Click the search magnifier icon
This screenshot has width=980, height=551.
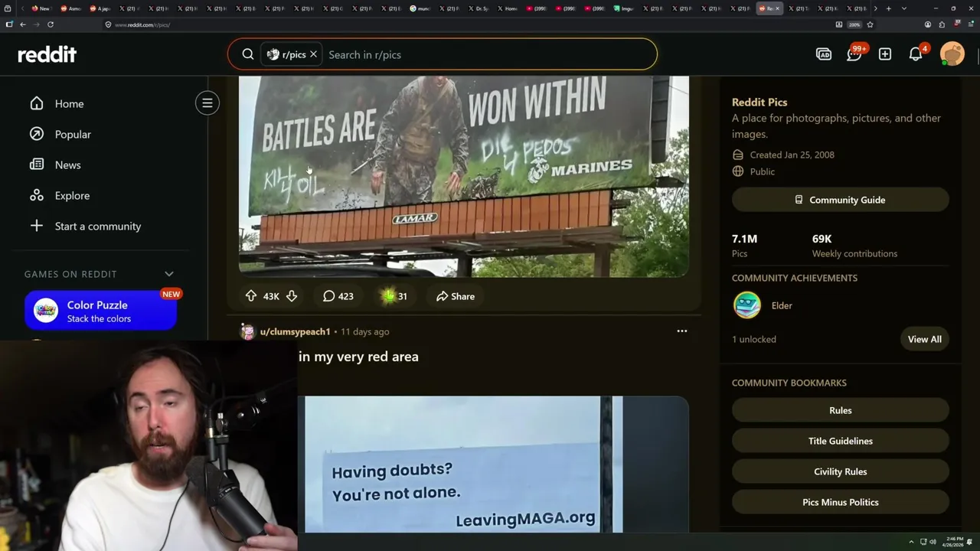coord(248,54)
